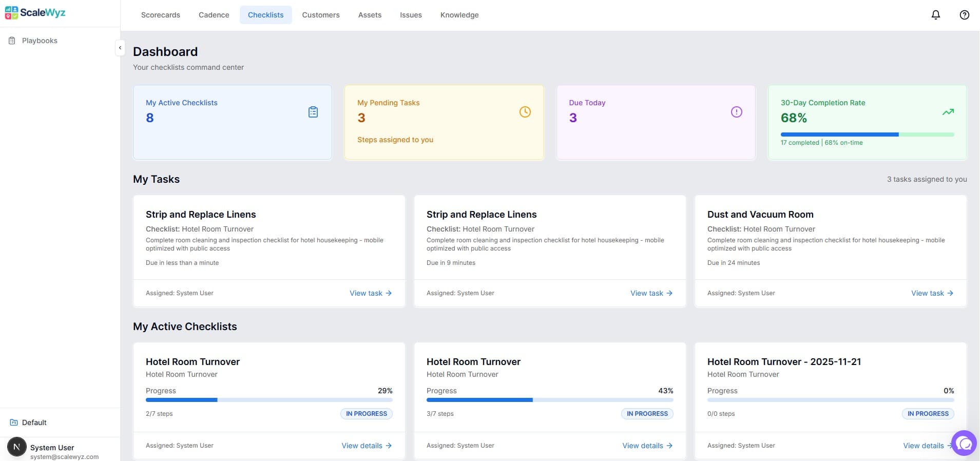Click the '3 tasks assigned to you' text
Viewport: 980px width, 461px height.
click(x=927, y=179)
